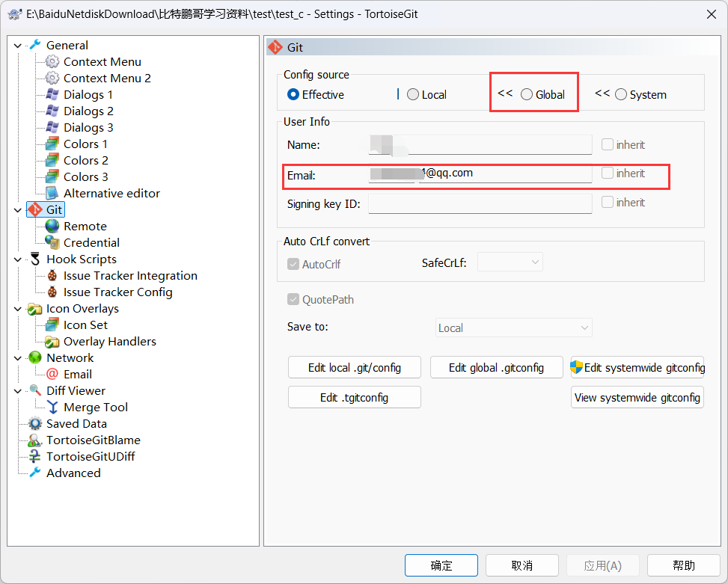
Task: Click the Colors 1 palette icon
Action: pos(52,144)
